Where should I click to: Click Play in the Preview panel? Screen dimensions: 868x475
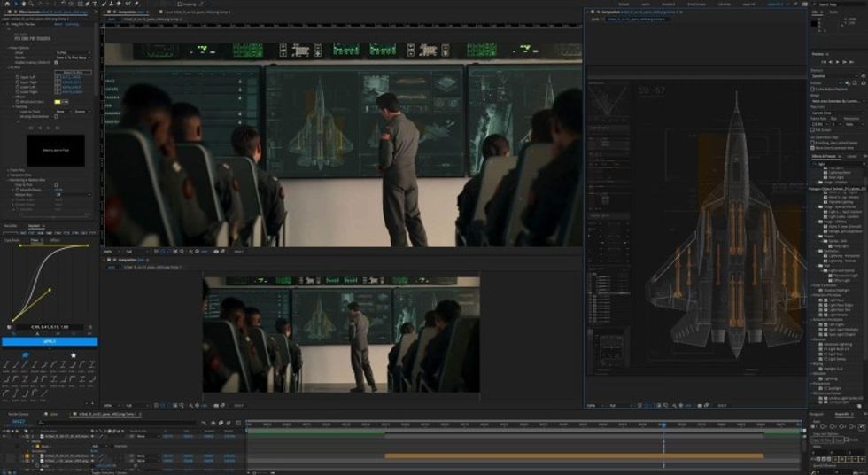pos(838,62)
